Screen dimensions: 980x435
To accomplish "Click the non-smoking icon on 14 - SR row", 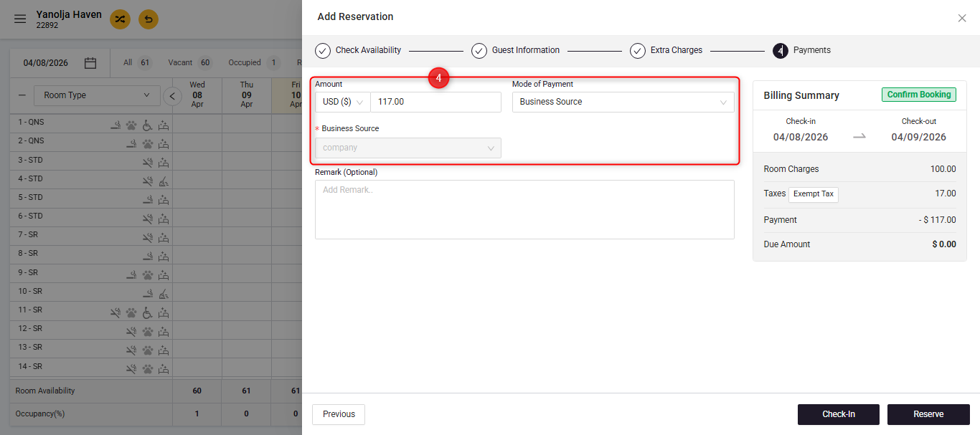I will [131, 369].
